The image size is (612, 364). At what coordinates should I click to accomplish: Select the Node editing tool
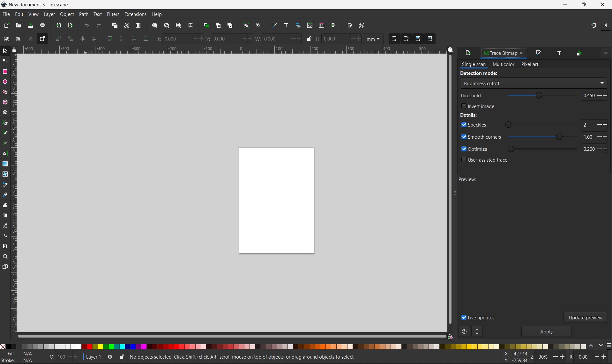click(x=5, y=61)
